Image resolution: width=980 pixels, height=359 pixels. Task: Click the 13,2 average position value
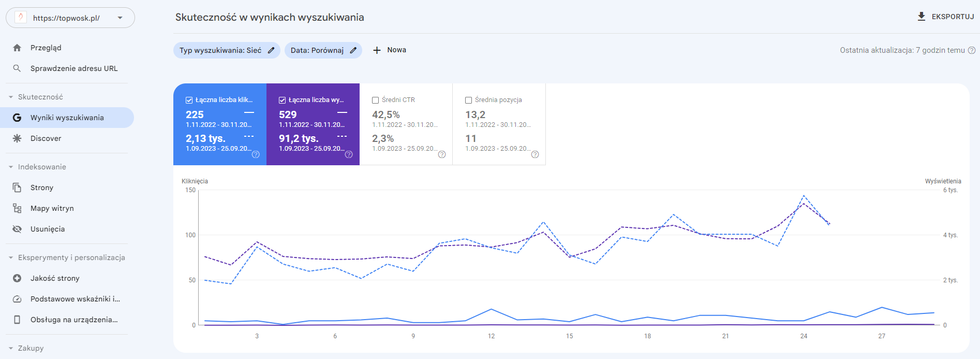click(x=475, y=114)
